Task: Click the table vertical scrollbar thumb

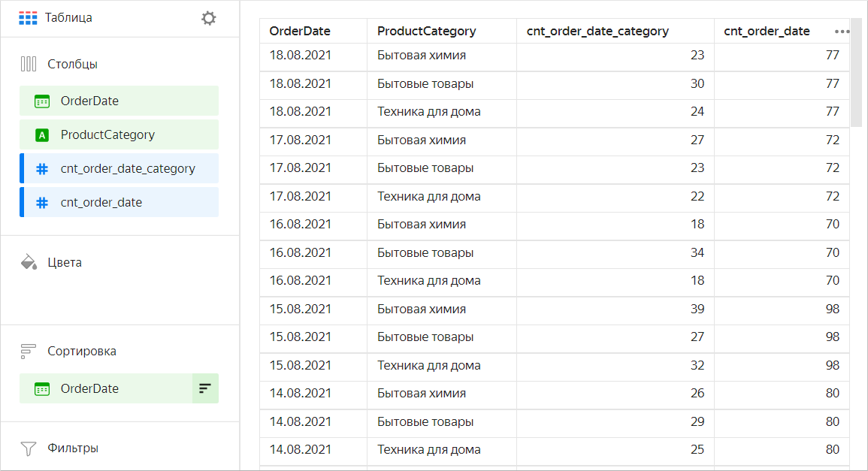Action: pos(856,75)
